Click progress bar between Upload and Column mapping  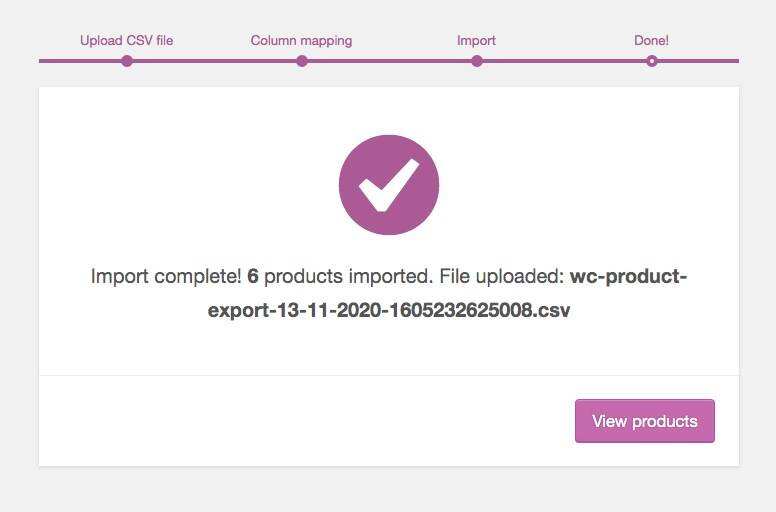[214, 61]
